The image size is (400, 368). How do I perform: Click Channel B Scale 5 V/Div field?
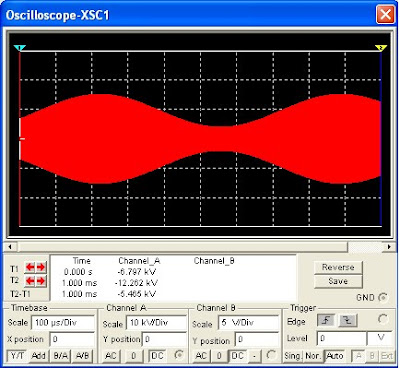tap(248, 323)
